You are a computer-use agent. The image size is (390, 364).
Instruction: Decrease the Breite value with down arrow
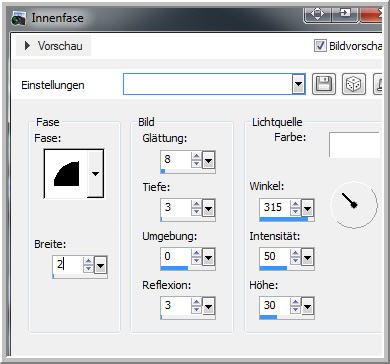(x=88, y=269)
